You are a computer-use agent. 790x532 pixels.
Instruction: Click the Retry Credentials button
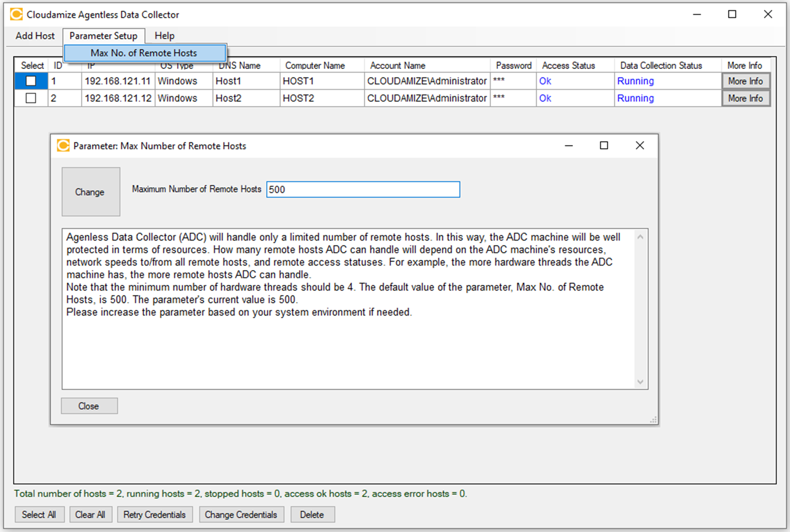(x=154, y=514)
